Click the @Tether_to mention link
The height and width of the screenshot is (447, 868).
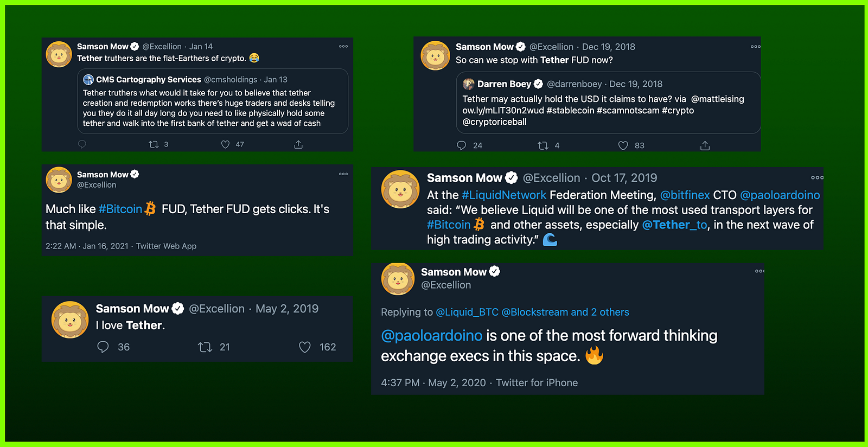[675, 225]
